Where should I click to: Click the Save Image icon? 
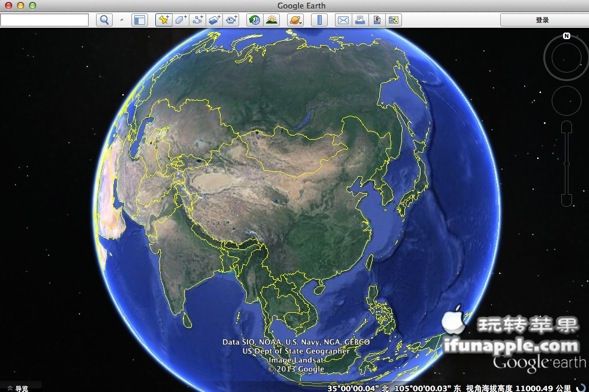(377, 20)
